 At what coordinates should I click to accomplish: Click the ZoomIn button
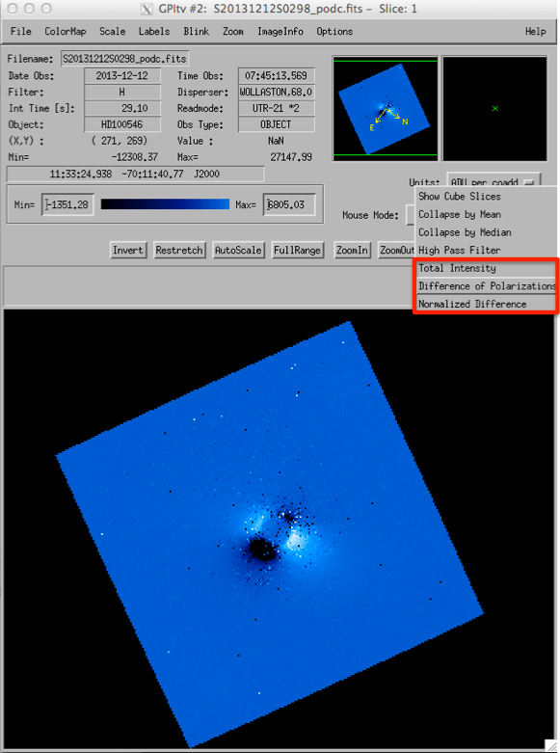click(352, 251)
